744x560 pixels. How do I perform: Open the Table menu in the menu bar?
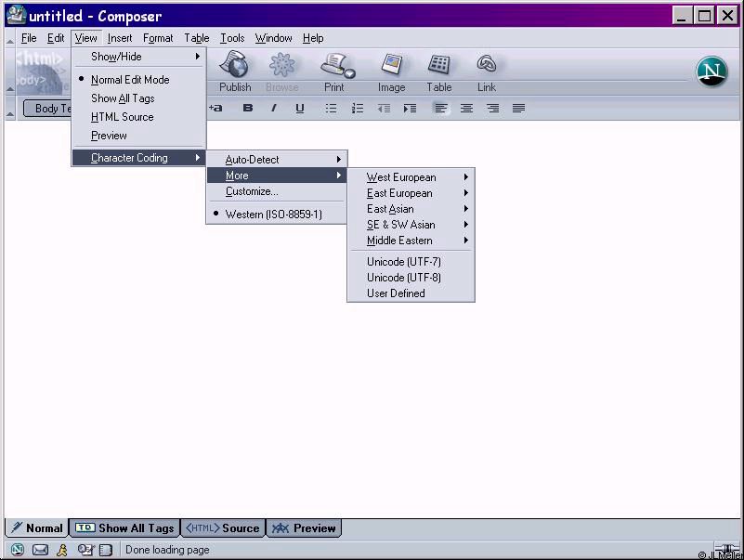[196, 38]
